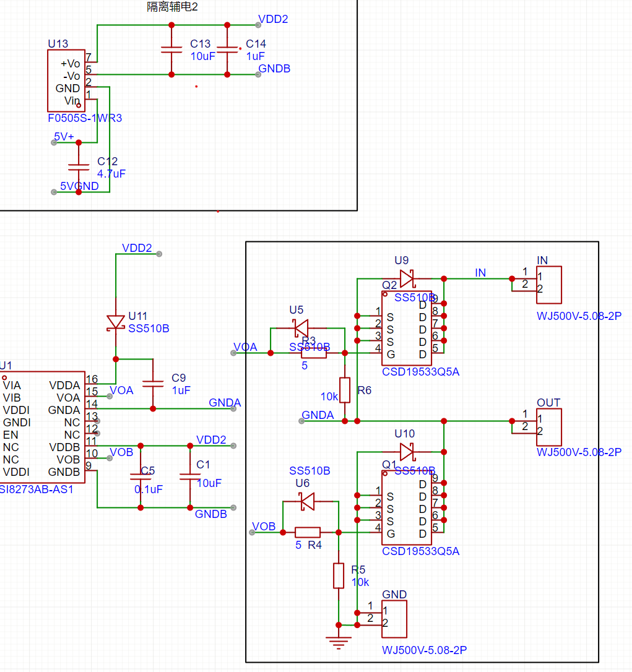Select the R4 resistor symbol
632x672 pixels.
tap(308, 532)
